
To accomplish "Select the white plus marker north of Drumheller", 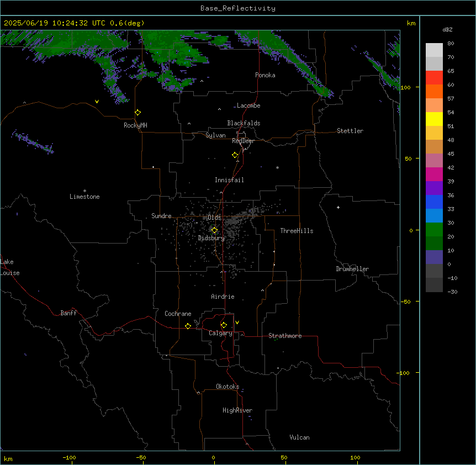I will click(338, 207).
